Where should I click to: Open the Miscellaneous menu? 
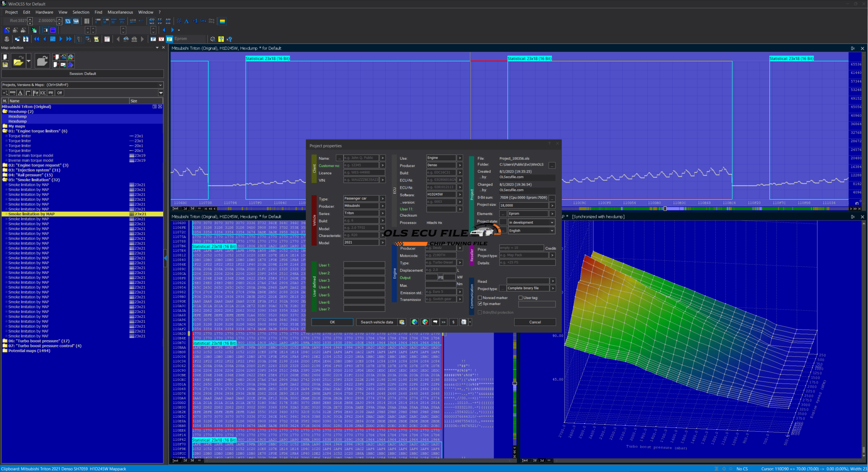pos(120,12)
